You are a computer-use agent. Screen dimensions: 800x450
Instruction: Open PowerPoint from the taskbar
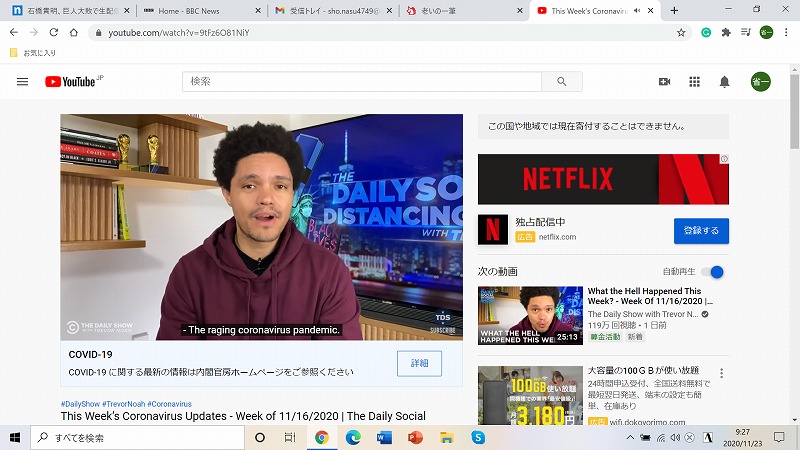(x=415, y=438)
